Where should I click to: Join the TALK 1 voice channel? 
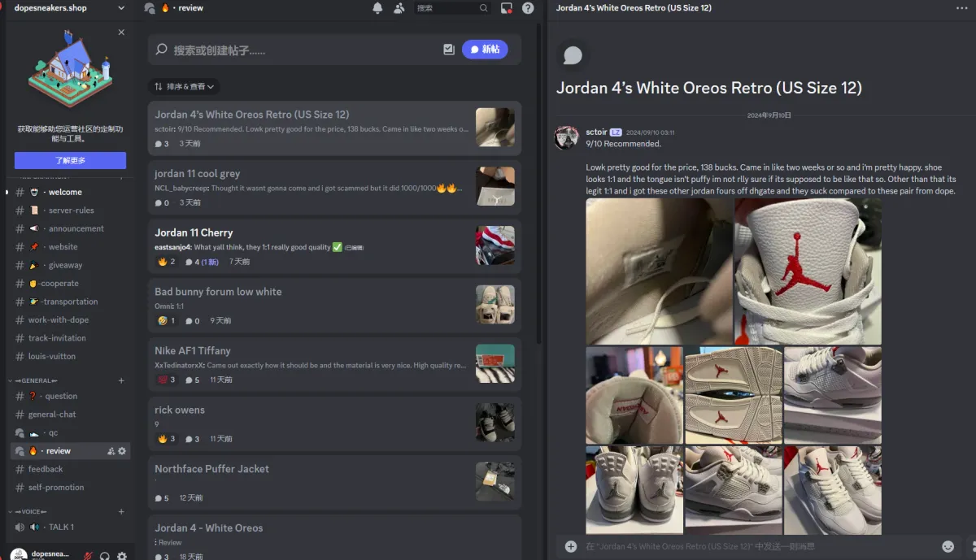click(70, 527)
